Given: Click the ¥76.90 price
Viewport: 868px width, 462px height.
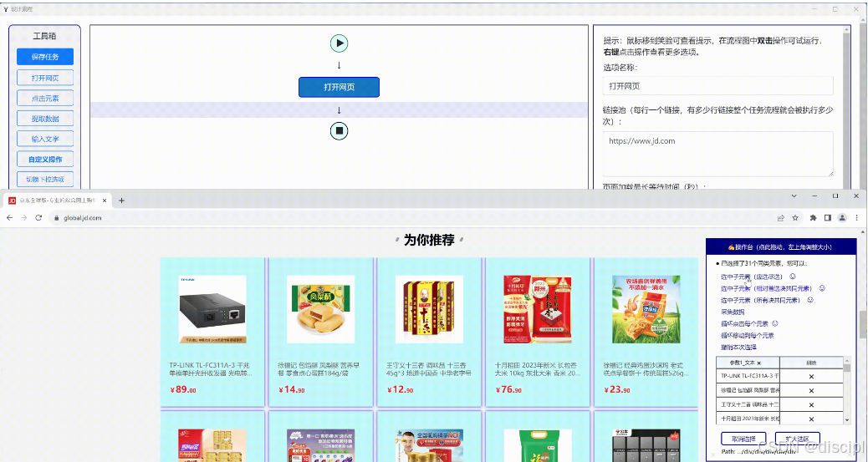Looking at the screenshot, I should [x=508, y=389].
